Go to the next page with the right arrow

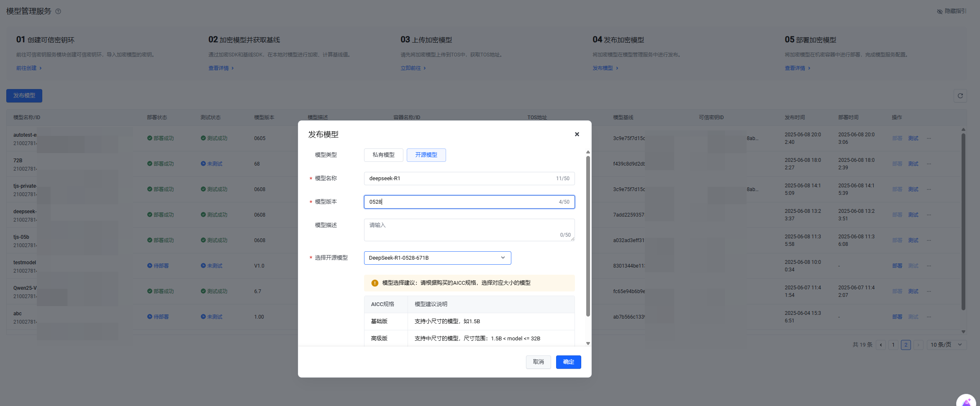point(918,345)
